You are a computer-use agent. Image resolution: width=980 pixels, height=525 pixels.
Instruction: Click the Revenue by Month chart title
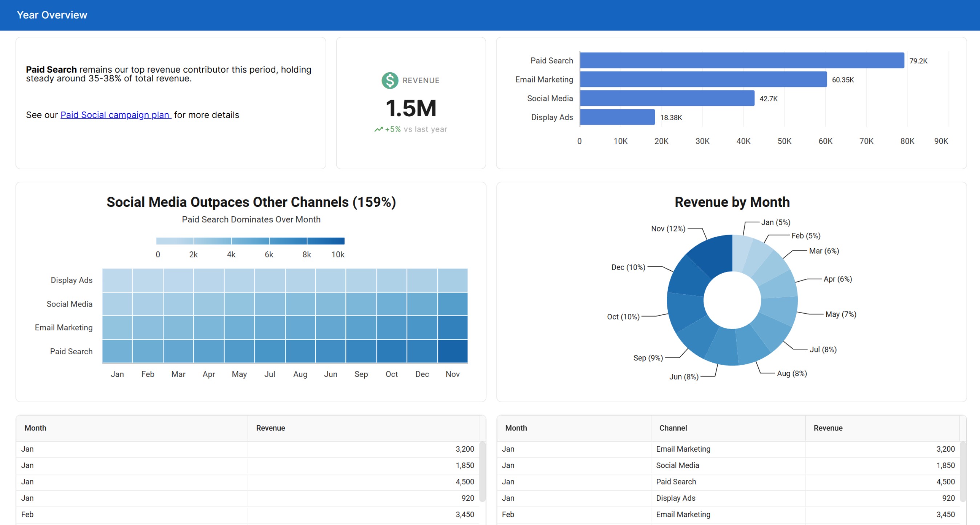(x=732, y=202)
